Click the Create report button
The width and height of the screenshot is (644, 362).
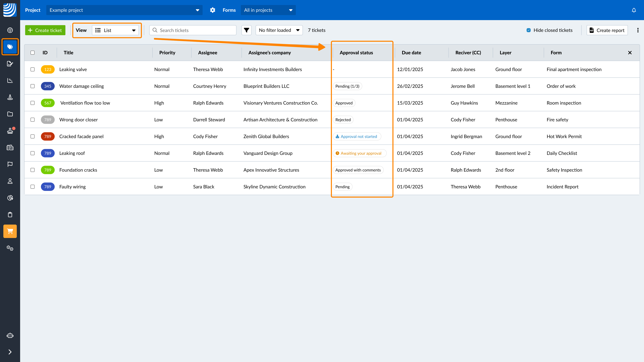(607, 30)
